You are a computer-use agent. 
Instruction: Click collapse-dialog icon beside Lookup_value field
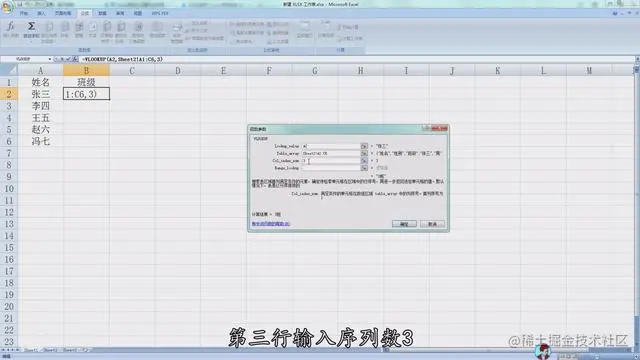point(364,146)
